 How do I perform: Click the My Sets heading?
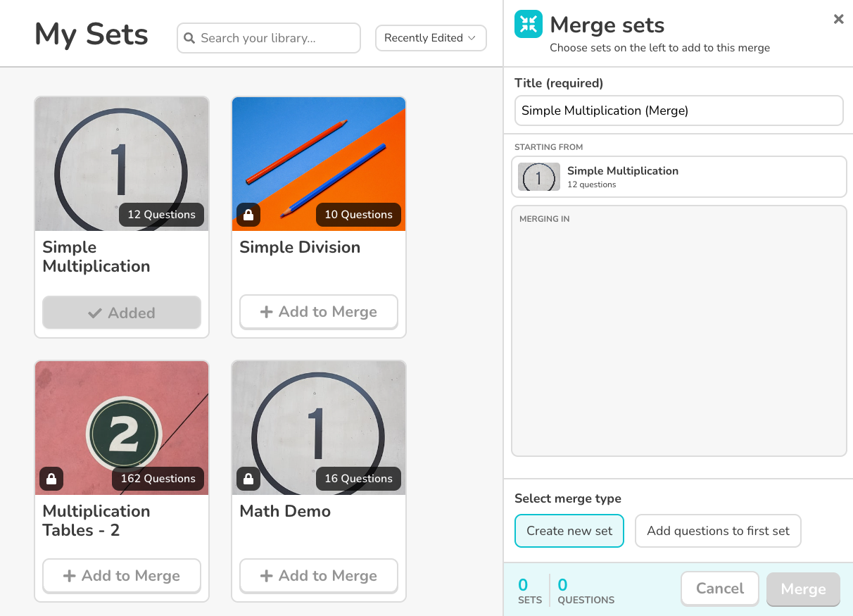91,34
